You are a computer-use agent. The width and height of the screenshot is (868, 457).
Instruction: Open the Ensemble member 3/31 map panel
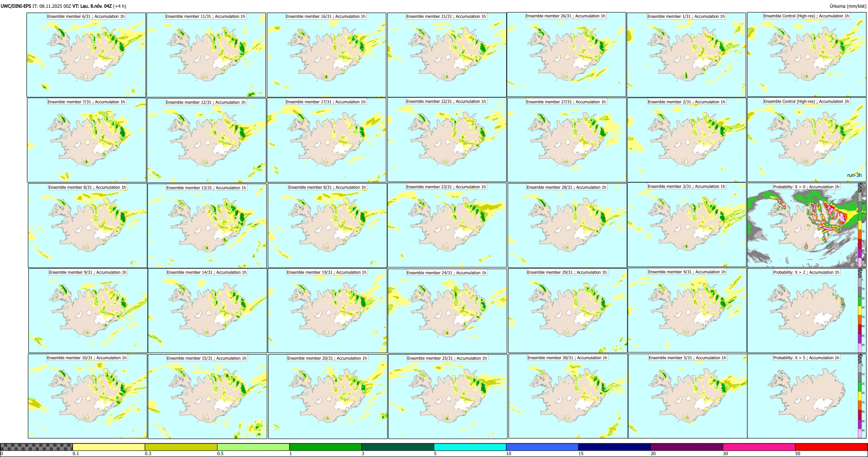coord(687,225)
